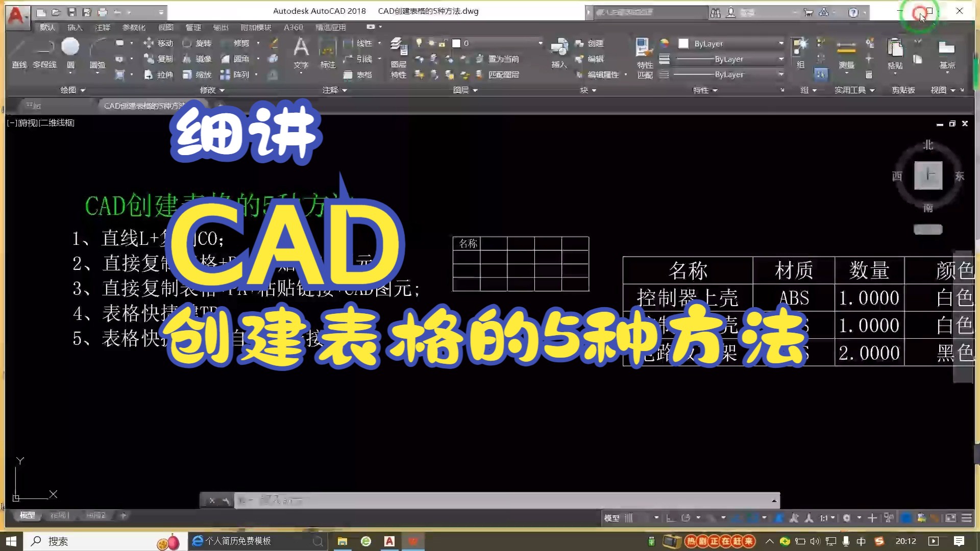Click the Scale (缩放) tool
The image size is (980, 551).
pyautogui.click(x=197, y=75)
